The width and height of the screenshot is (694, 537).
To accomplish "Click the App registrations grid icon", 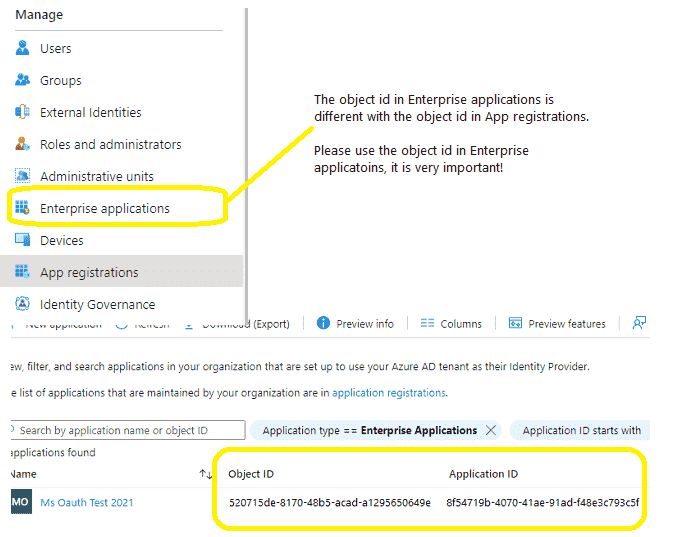I will 22,271.
